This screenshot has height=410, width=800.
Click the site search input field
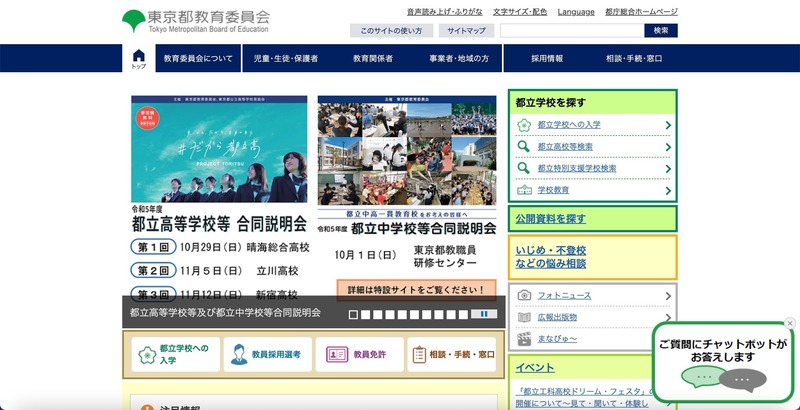[x=571, y=31]
